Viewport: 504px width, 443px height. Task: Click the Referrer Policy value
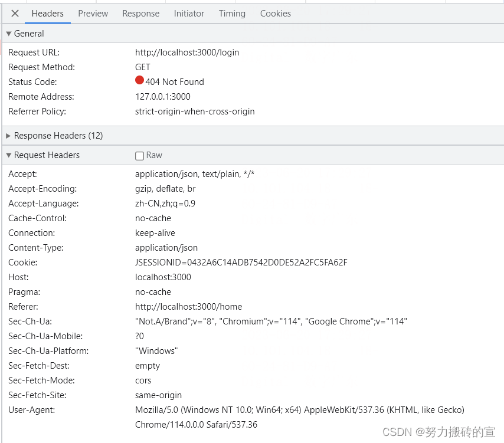pyautogui.click(x=195, y=111)
